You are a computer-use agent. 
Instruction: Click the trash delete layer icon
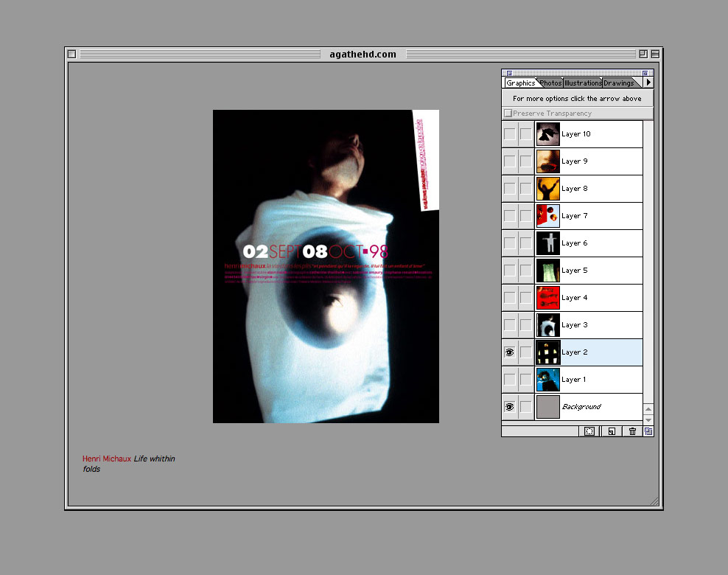[x=632, y=431]
